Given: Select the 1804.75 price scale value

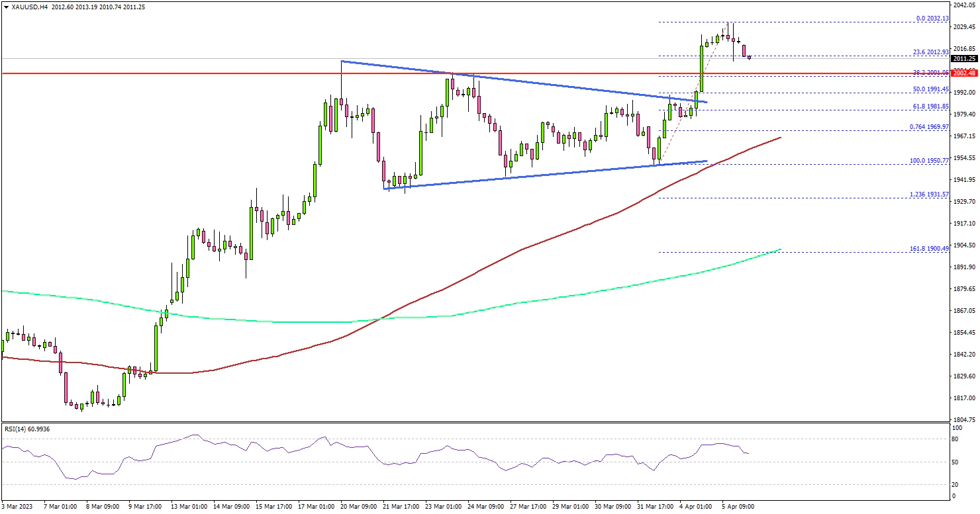Looking at the screenshot, I should pyautogui.click(x=963, y=420).
